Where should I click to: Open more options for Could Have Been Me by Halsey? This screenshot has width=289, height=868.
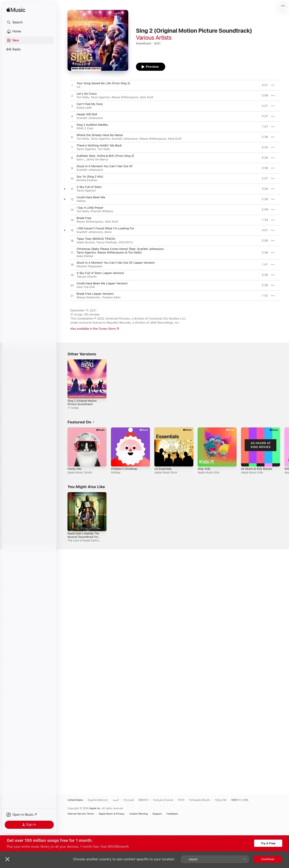[x=273, y=199]
